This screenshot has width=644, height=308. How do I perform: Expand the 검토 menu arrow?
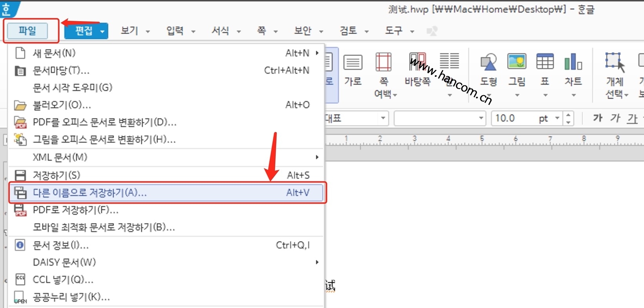pyautogui.click(x=366, y=31)
